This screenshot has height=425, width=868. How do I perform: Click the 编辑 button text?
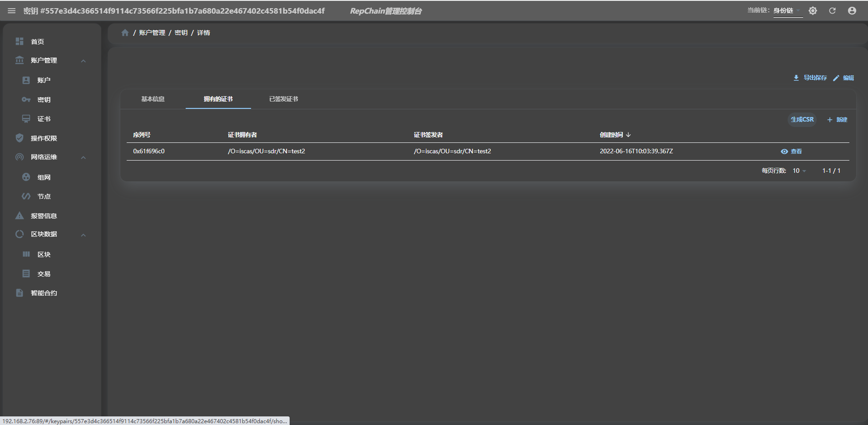[x=848, y=78]
